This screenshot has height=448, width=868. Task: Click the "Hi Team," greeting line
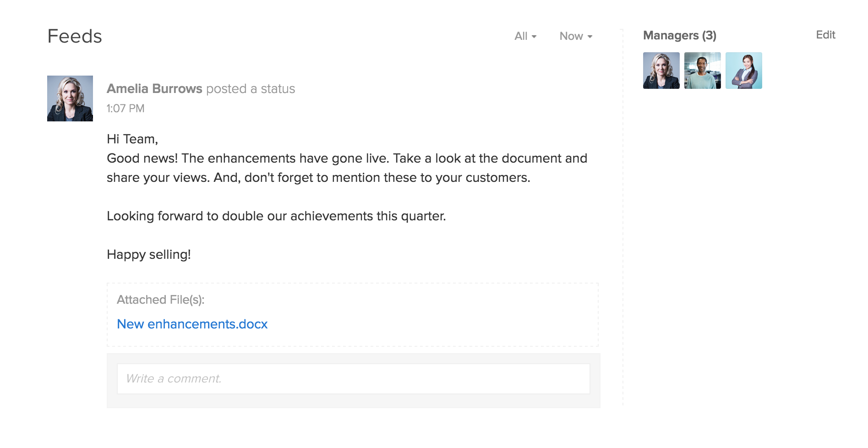(x=132, y=139)
